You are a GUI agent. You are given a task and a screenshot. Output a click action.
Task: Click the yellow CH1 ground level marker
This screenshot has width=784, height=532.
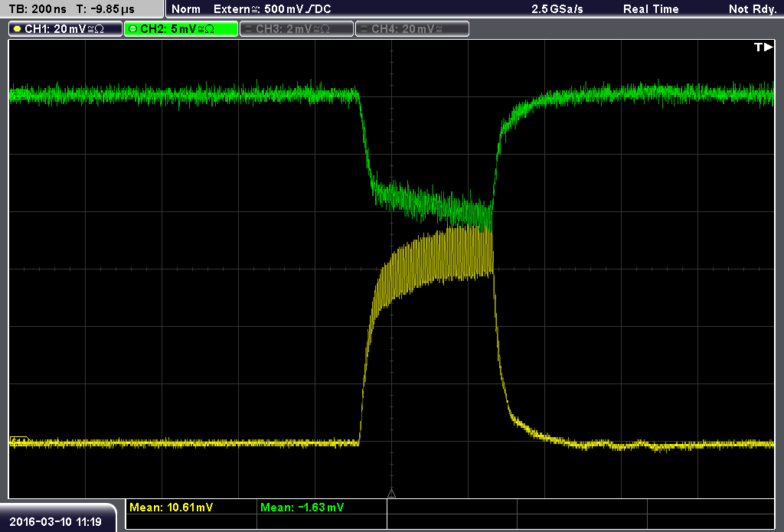[x=19, y=442]
